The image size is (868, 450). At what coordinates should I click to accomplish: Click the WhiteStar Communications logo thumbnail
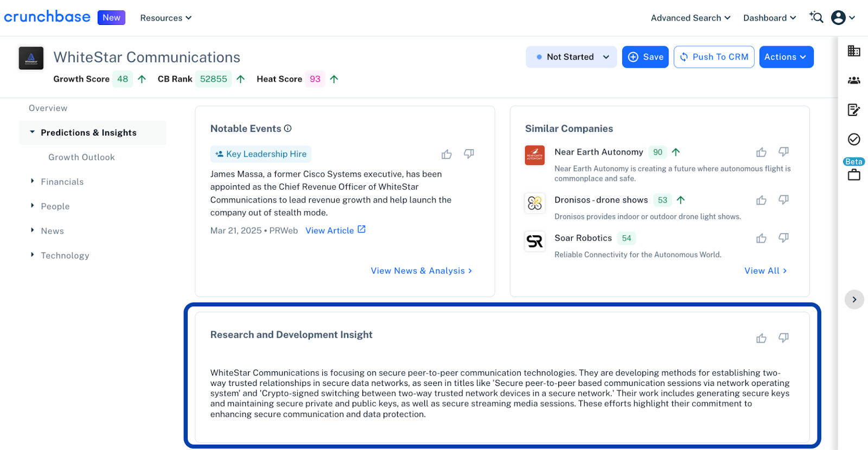31,58
